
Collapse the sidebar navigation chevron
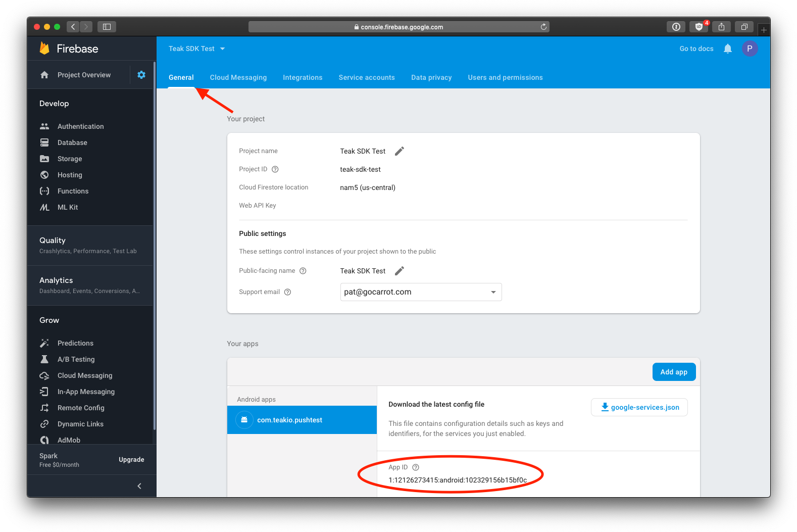pyautogui.click(x=139, y=486)
